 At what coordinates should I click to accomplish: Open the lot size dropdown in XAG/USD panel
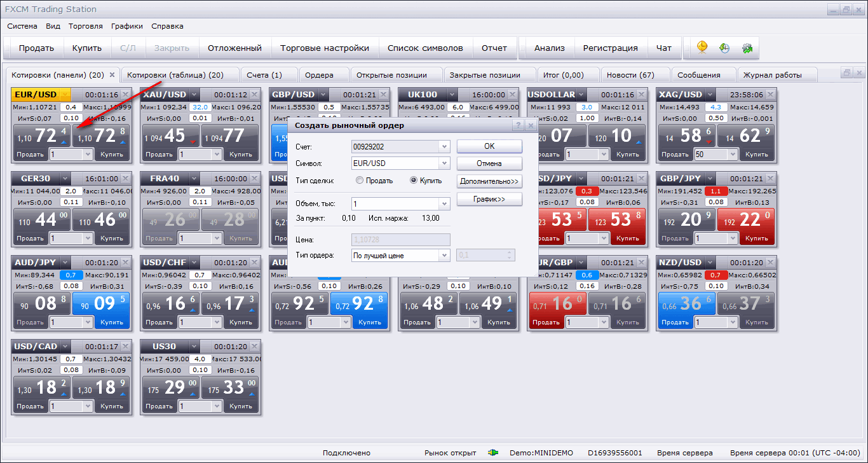734,155
